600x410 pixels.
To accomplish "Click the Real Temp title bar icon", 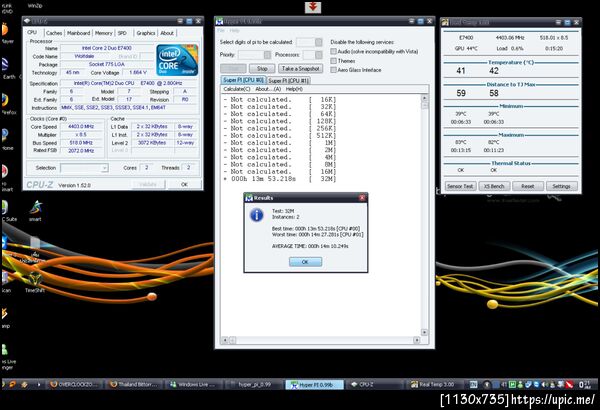I will coord(445,22).
